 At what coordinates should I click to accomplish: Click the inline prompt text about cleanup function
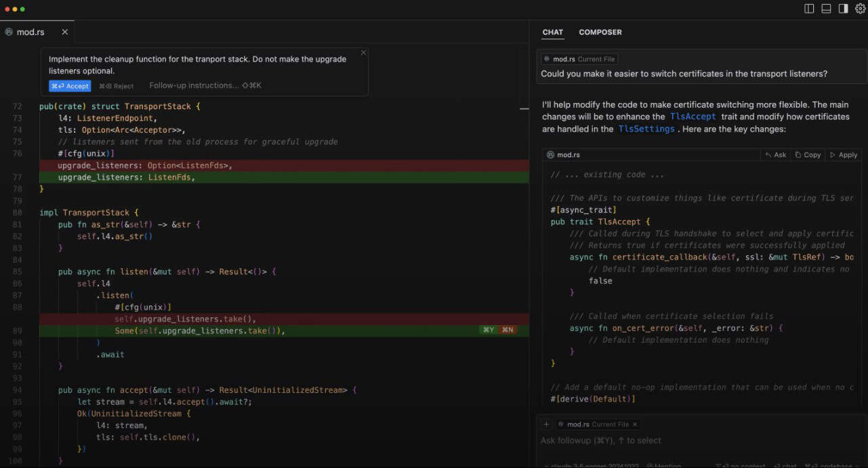point(198,65)
